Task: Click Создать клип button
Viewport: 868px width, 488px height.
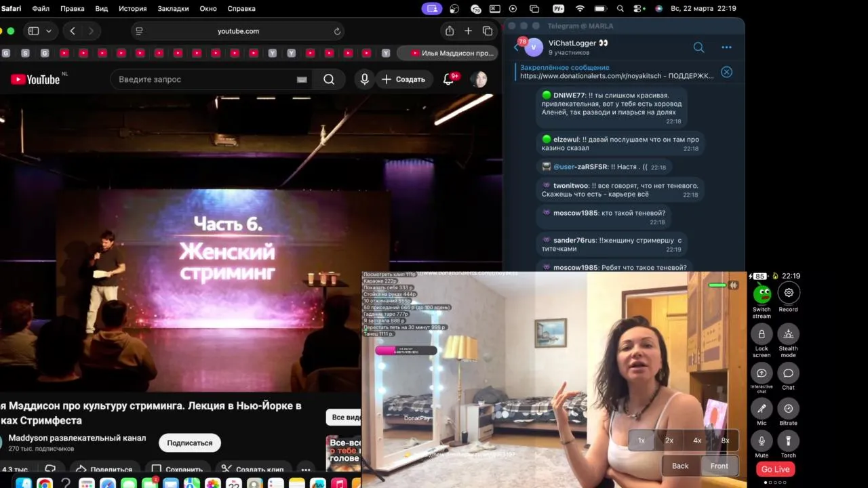Action: [x=252, y=469]
